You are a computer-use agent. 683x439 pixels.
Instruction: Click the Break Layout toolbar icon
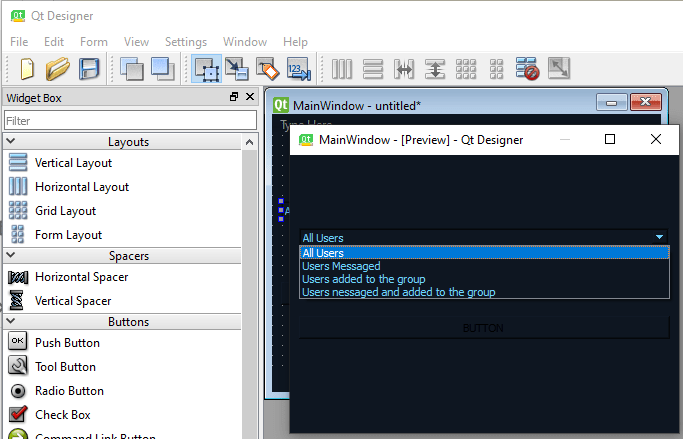tap(527, 69)
